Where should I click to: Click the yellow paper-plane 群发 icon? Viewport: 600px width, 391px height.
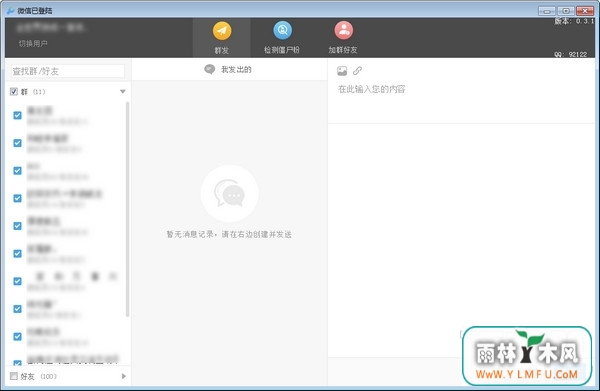pos(222,31)
